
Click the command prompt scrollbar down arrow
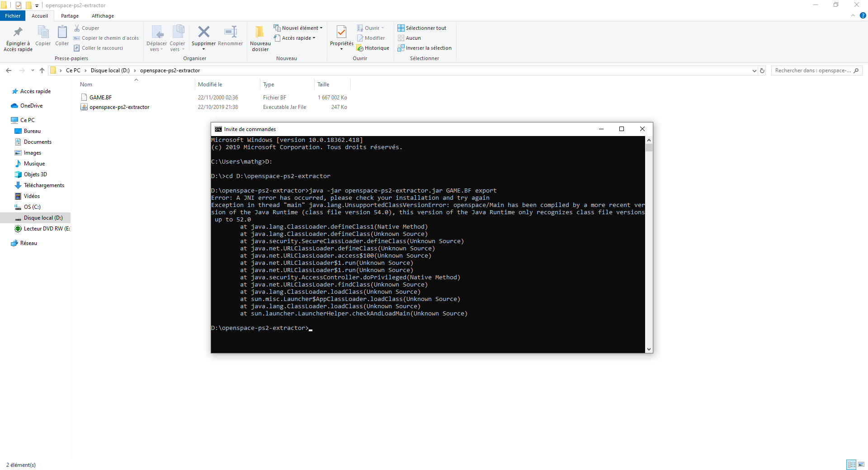649,349
